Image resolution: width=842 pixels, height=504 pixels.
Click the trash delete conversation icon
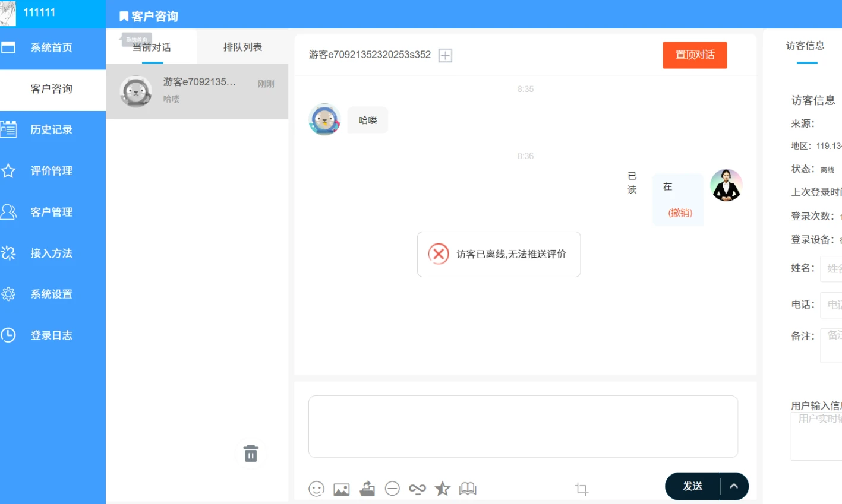click(251, 453)
